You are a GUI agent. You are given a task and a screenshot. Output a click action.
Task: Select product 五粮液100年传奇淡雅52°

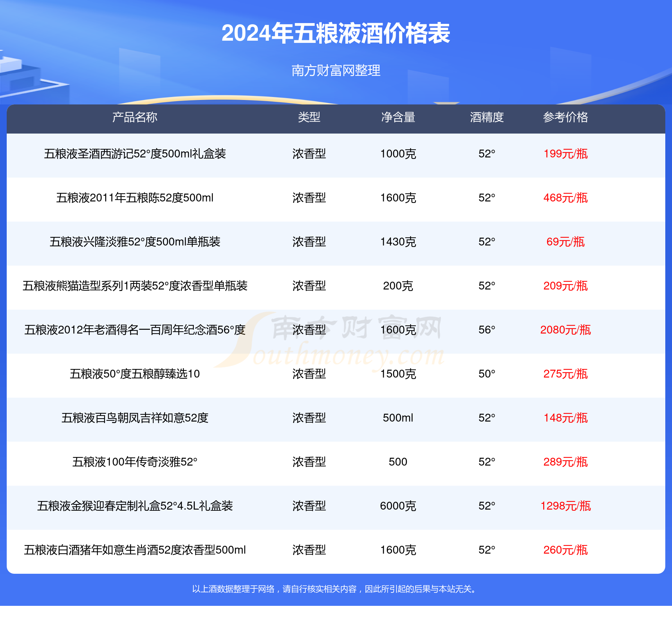pos(135,462)
